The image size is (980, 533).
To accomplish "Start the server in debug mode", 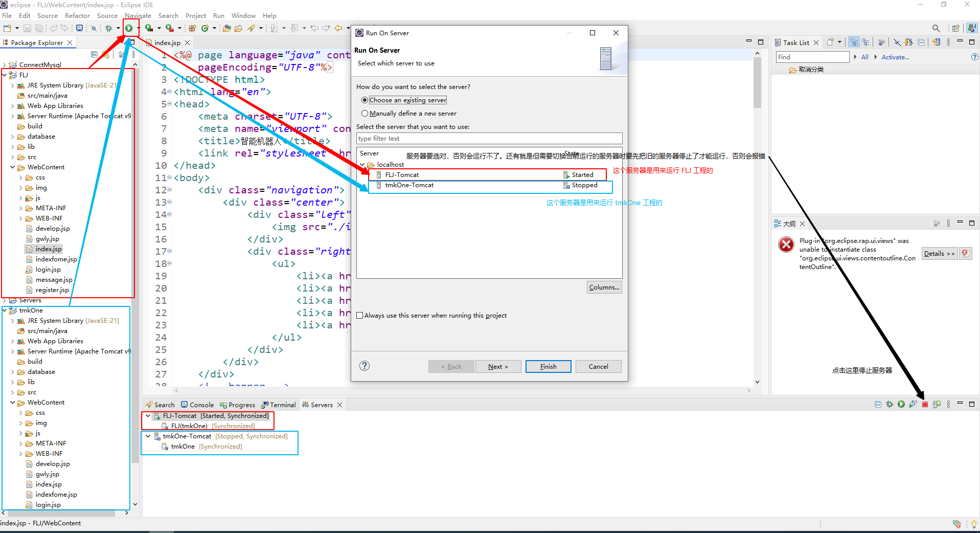I will [x=890, y=405].
